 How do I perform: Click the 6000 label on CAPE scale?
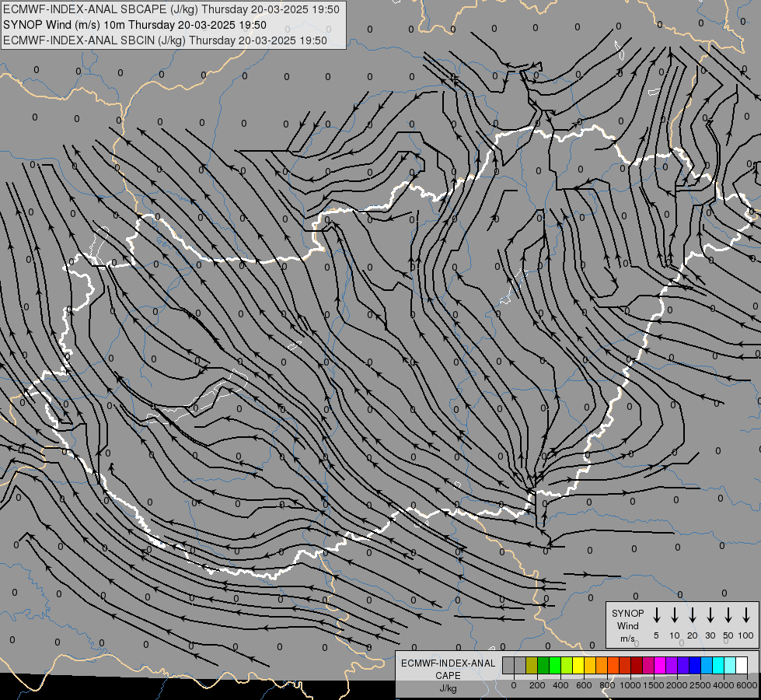coord(747,685)
